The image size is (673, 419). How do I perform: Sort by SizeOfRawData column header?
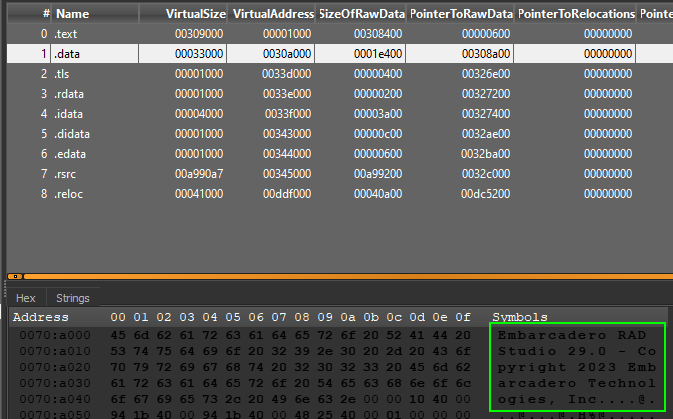[x=361, y=14]
